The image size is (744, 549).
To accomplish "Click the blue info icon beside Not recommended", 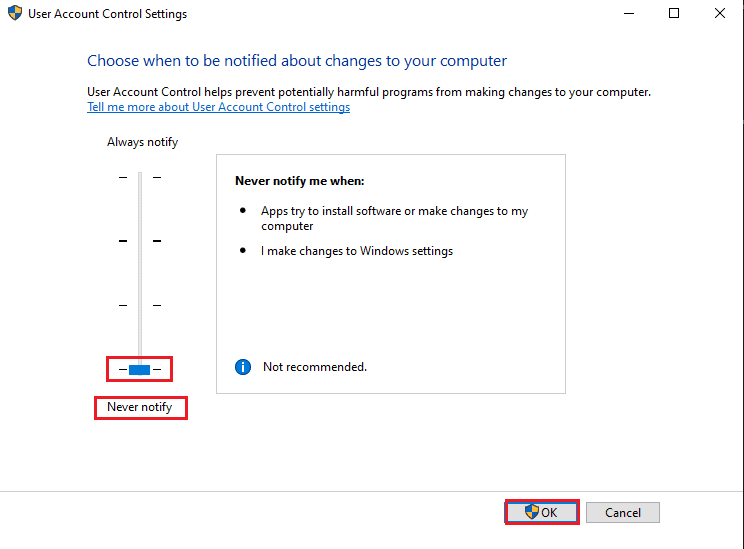I will click(242, 367).
